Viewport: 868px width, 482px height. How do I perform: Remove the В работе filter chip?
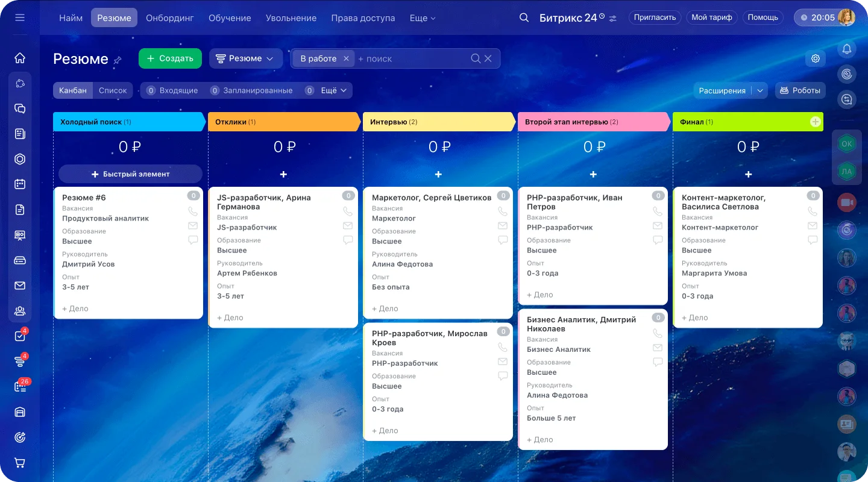tap(346, 58)
